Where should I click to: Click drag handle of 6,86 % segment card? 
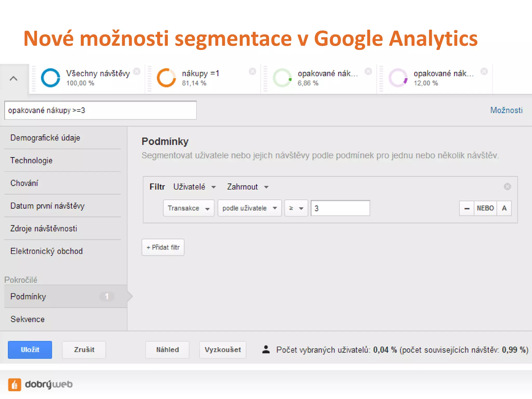pyautogui.click(x=265, y=79)
